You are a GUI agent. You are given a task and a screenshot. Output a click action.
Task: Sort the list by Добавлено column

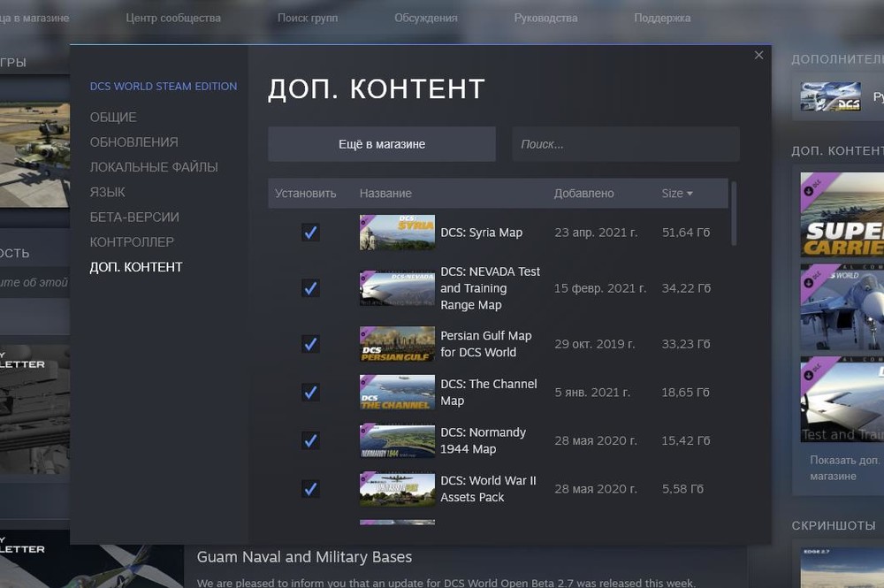pos(583,194)
